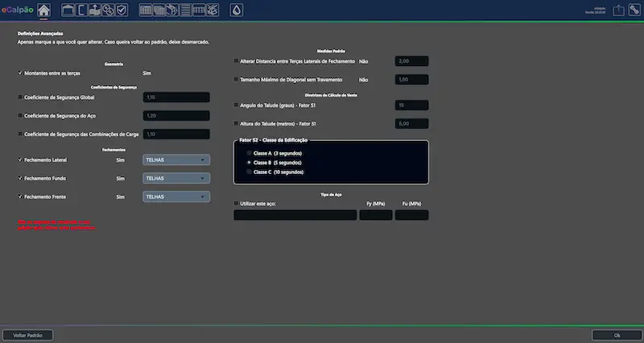Choose Classe C (10 segundos) radio option

[250, 171]
